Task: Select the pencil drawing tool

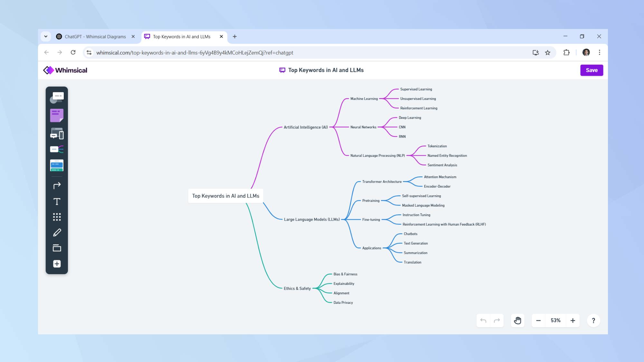Action: (x=57, y=233)
